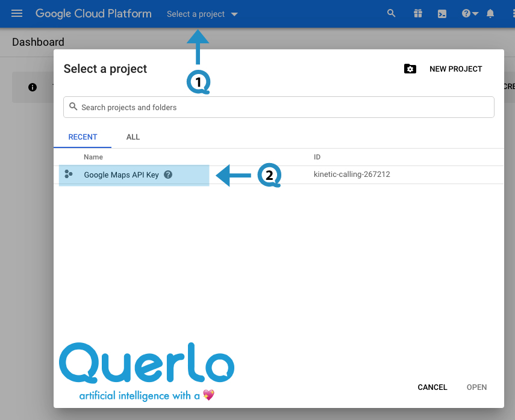This screenshot has height=420, width=515.
Task: Click the project ID kinetic-calling-267212
Action: click(352, 174)
